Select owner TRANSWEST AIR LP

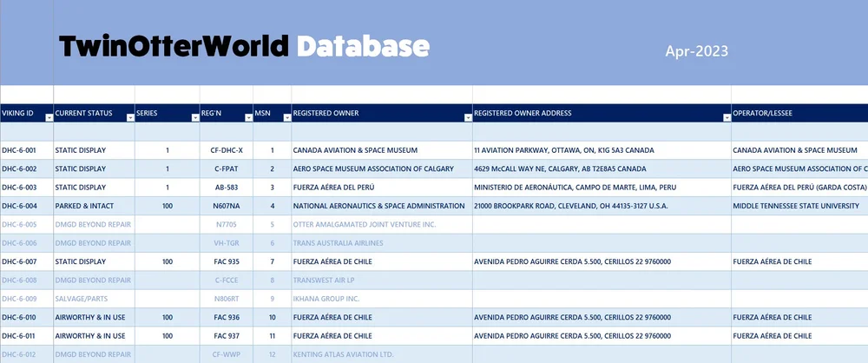pos(382,280)
